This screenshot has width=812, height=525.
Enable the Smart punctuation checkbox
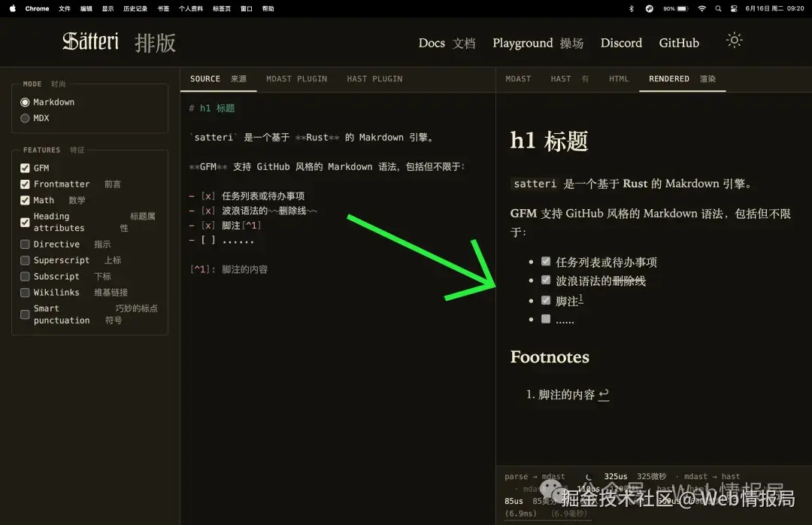(x=25, y=314)
